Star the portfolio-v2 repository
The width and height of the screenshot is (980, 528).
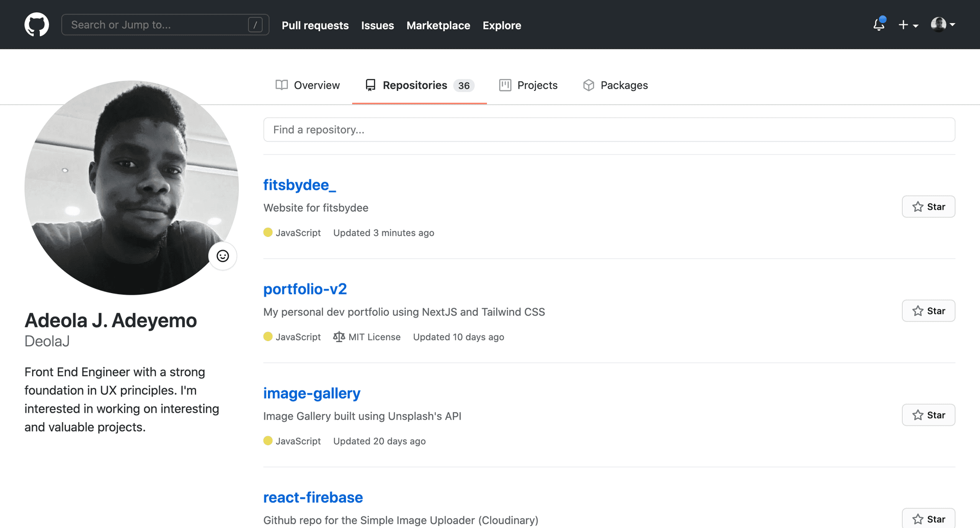(x=928, y=311)
